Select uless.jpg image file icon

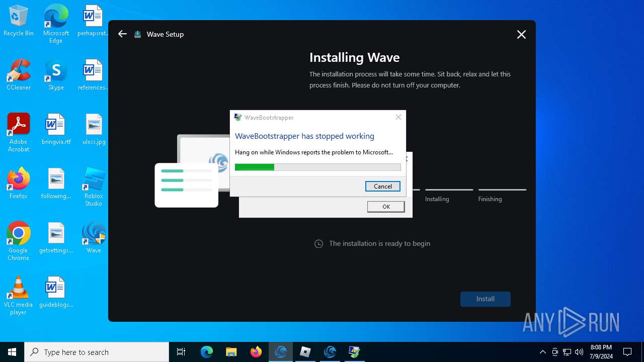[94, 130]
